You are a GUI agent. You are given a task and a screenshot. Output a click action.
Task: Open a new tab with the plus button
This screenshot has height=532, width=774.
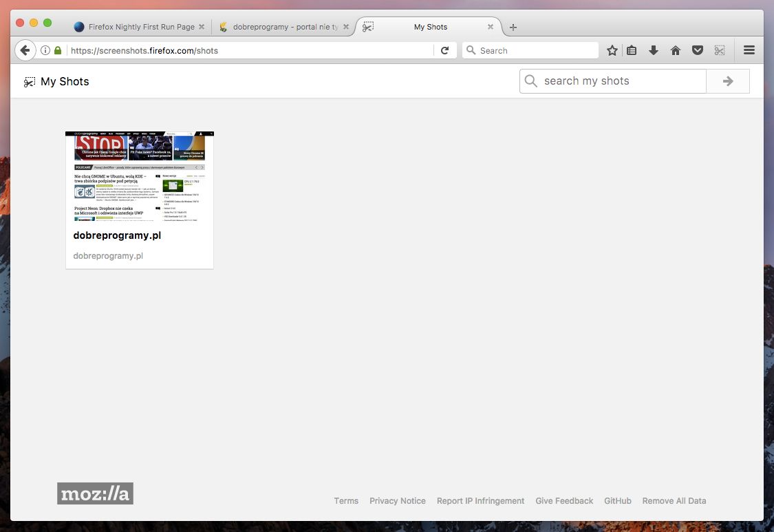(x=513, y=27)
